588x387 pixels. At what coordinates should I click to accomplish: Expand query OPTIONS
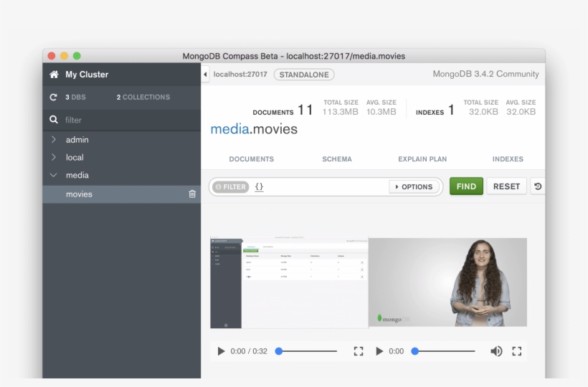click(414, 186)
